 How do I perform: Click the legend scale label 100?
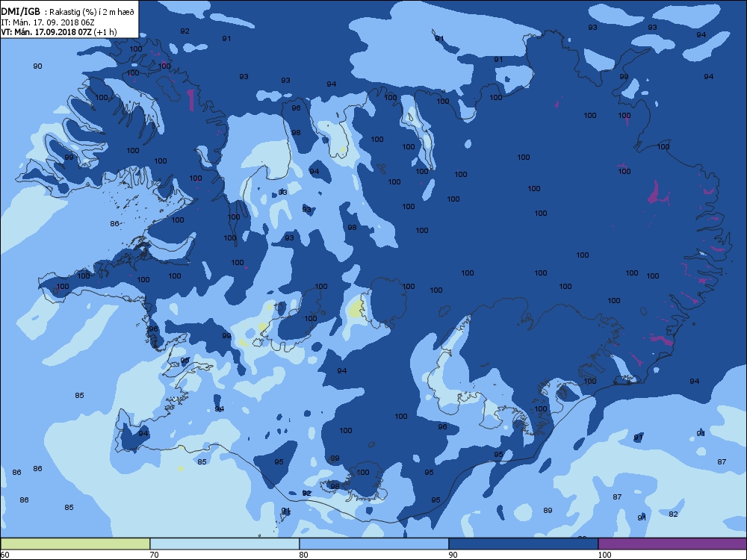tap(604, 555)
